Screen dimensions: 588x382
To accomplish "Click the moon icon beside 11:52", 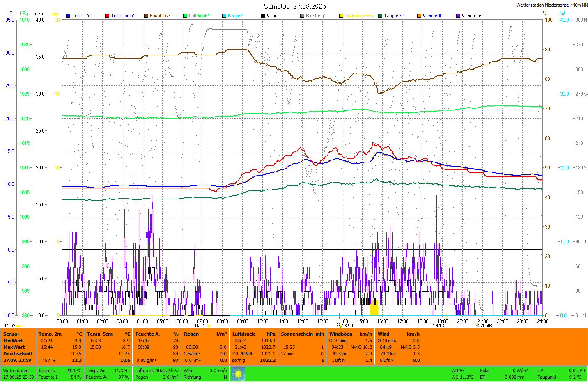I will pos(18,326).
